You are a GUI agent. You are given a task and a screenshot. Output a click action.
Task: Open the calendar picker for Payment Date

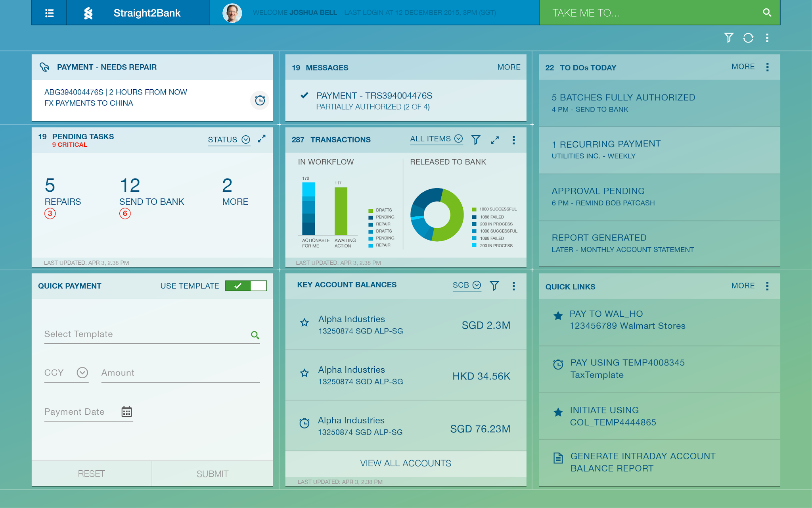point(126,412)
